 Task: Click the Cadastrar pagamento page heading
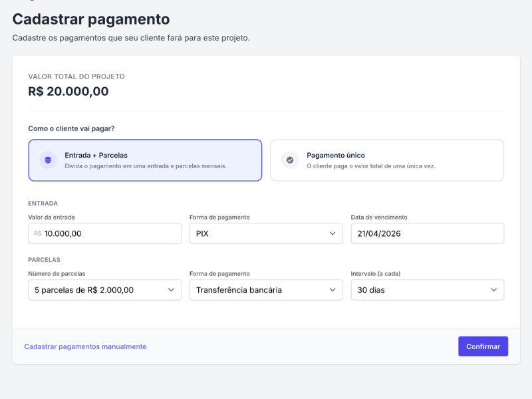(91, 19)
